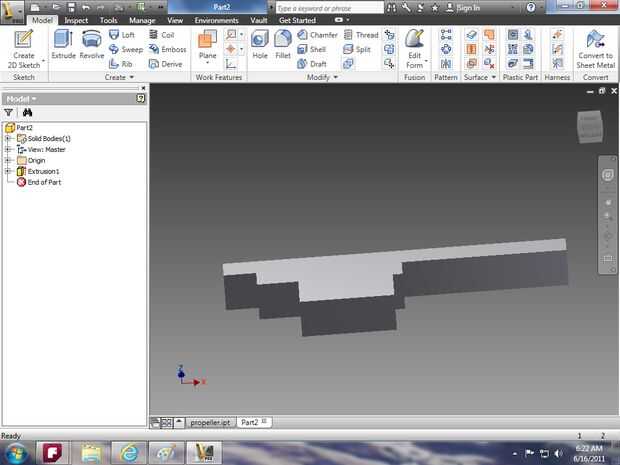Switch to propeller.ipt document tab
620x465 pixels.
point(210,422)
